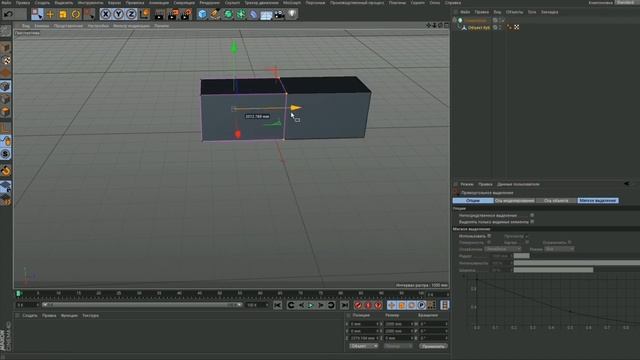This screenshot has width=640, height=360.
Task: Toggle the Y axis lock
Action: coord(118,14)
